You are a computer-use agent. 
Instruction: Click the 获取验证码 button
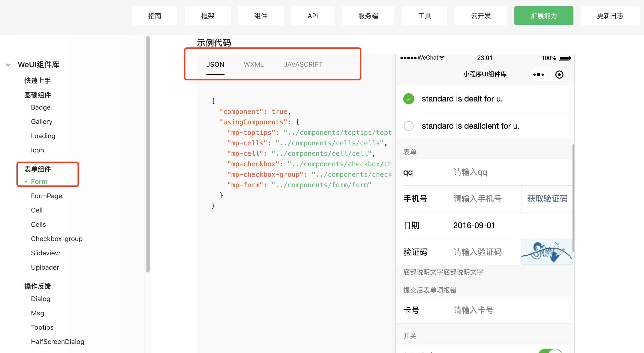coord(547,199)
